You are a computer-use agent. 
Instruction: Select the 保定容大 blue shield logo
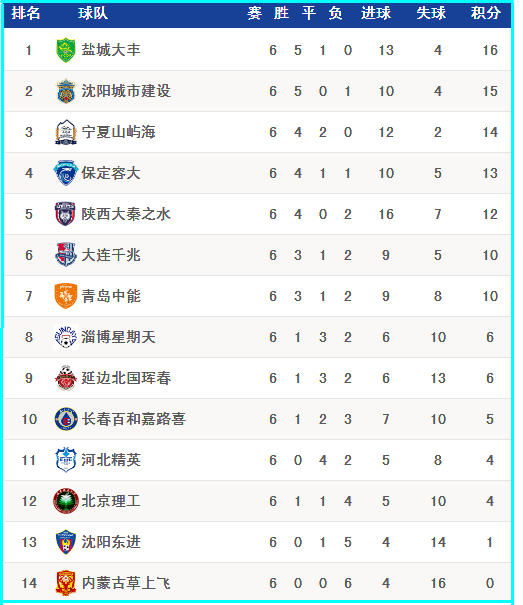[x=66, y=173]
